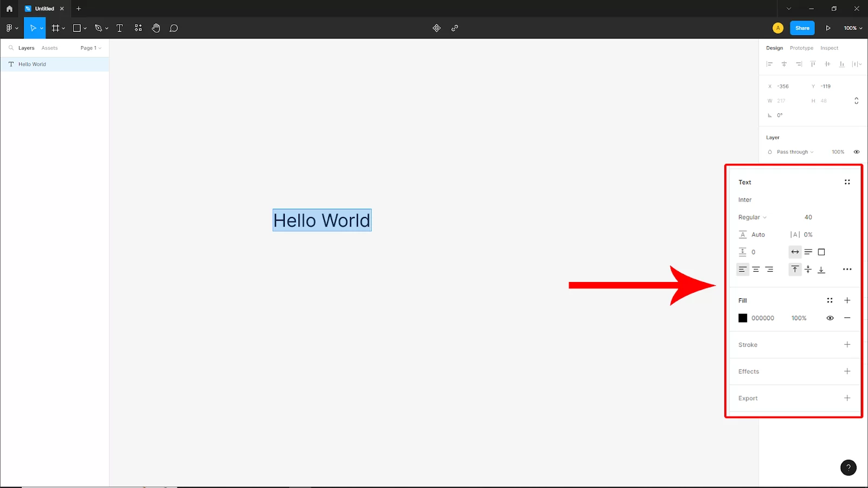Open the Pass through blend mode dropdown
Image resolution: width=868 pixels, height=488 pixels.
point(795,152)
